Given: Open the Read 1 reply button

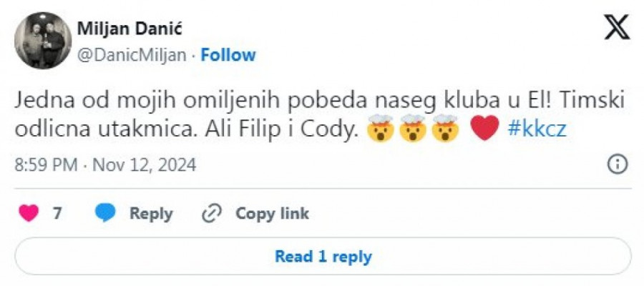Looking at the screenshot, I should click(x=323, y=256).
